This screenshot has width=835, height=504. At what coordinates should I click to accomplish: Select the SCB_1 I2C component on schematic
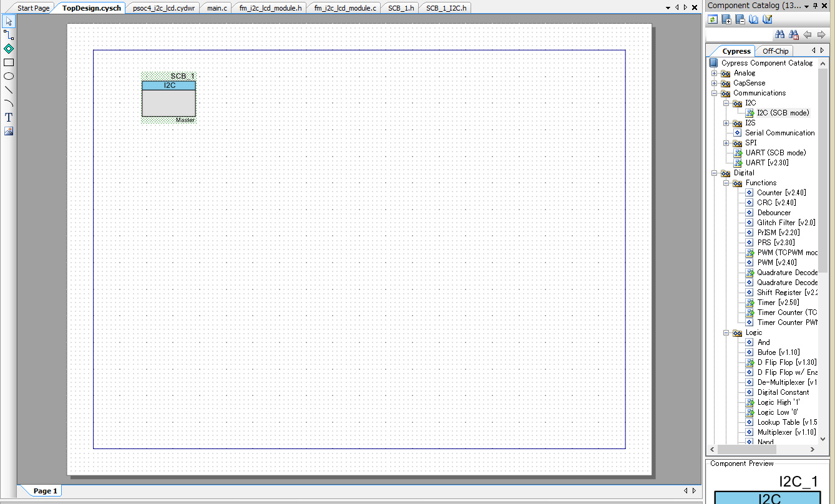tap(168, 99)
